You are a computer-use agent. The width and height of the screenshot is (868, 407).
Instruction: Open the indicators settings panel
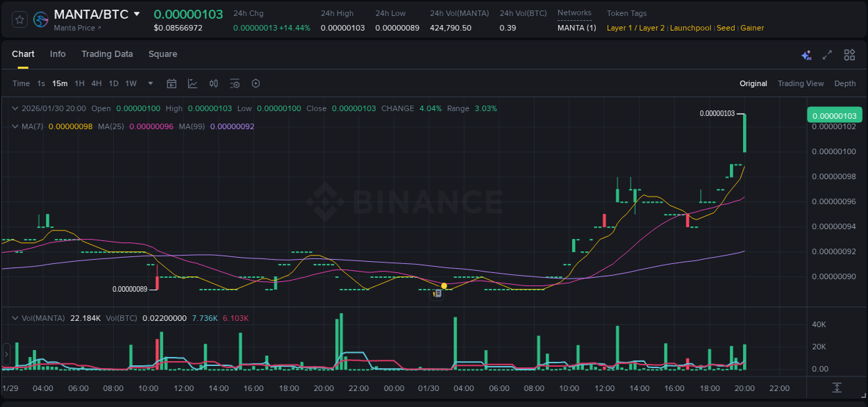235,83
